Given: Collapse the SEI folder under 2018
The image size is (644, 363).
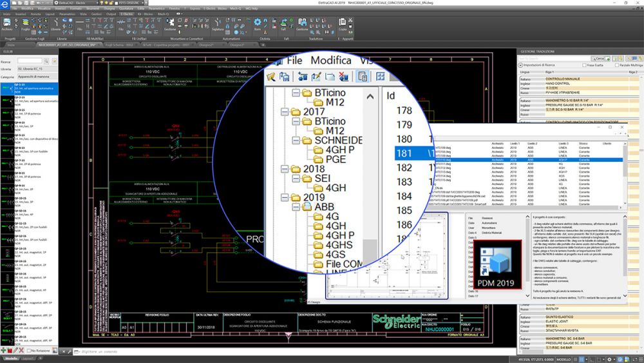Looking at the screenshot, I should coord(296,179).
